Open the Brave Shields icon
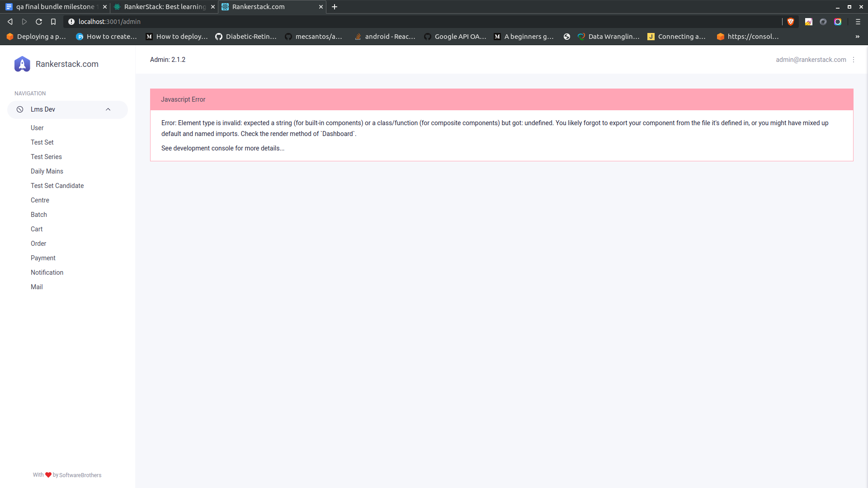Viewport: 868px width, 488px height. (x=791, y=21)
